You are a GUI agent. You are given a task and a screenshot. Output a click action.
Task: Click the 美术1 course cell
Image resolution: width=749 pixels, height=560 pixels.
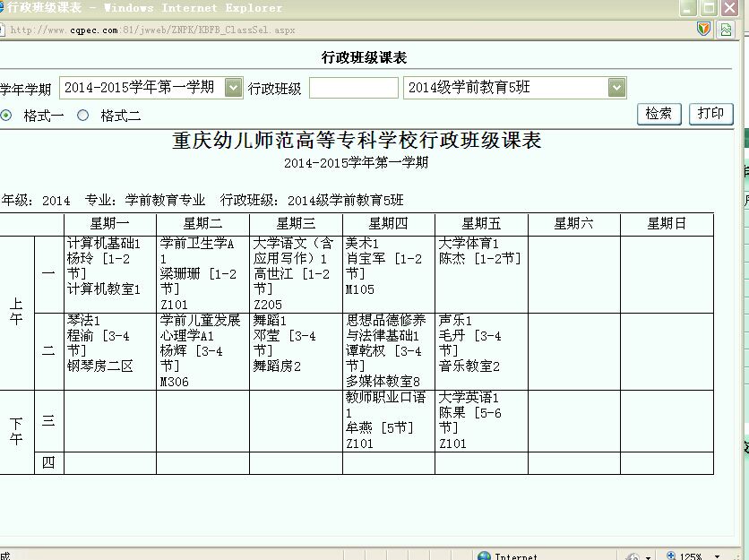click(x=388, y=274)
